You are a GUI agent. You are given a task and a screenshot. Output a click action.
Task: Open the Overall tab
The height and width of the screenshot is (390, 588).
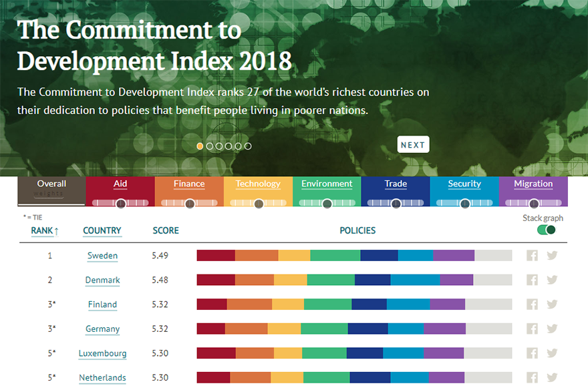pos(51,184)
